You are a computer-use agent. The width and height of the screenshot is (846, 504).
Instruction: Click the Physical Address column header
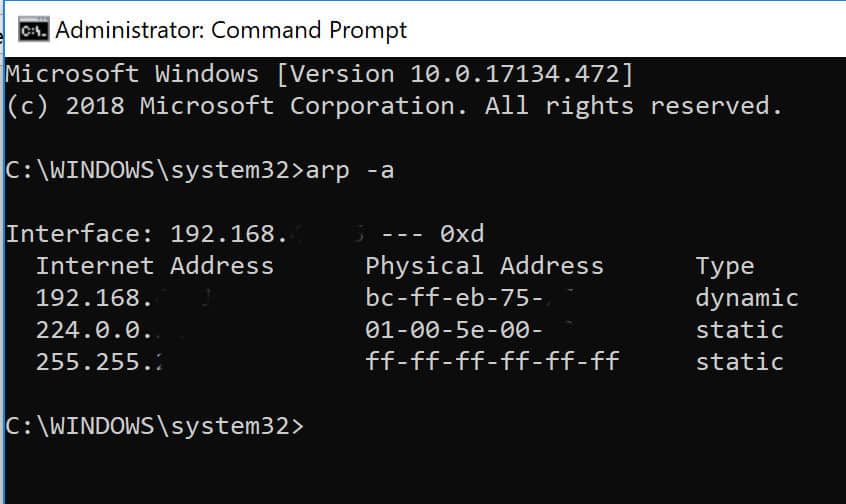pyautogui.click(x=485, y=266)
